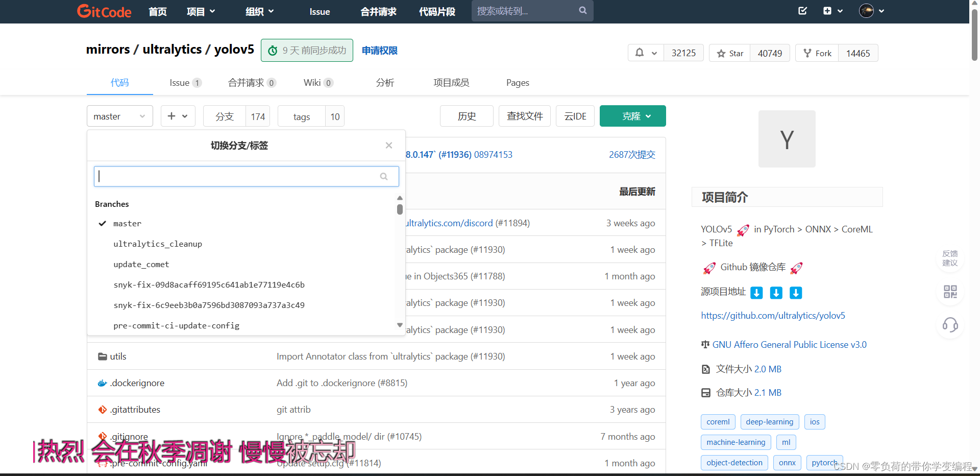980x476 pixels.
Task: Open the 项目 navbar dropdown
Action: pyautogui.click(x=201, y=12)
